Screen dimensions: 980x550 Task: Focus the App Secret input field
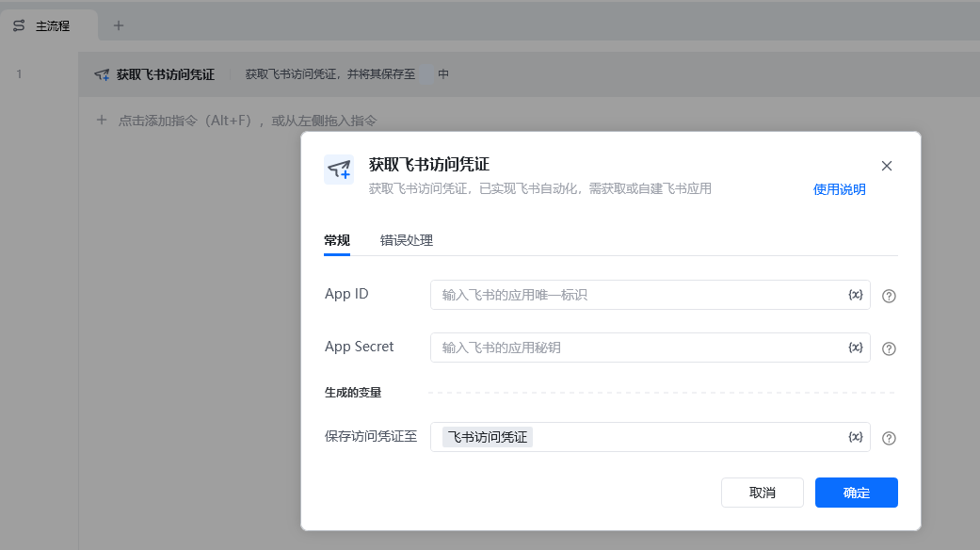650,348
